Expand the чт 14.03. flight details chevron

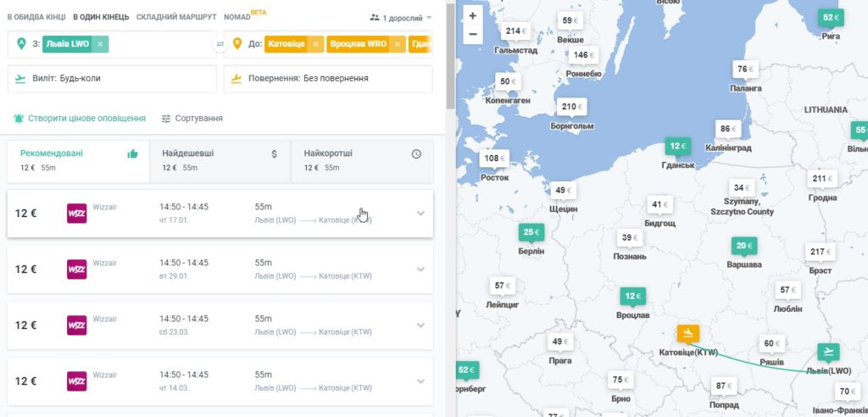pos(420,381)
